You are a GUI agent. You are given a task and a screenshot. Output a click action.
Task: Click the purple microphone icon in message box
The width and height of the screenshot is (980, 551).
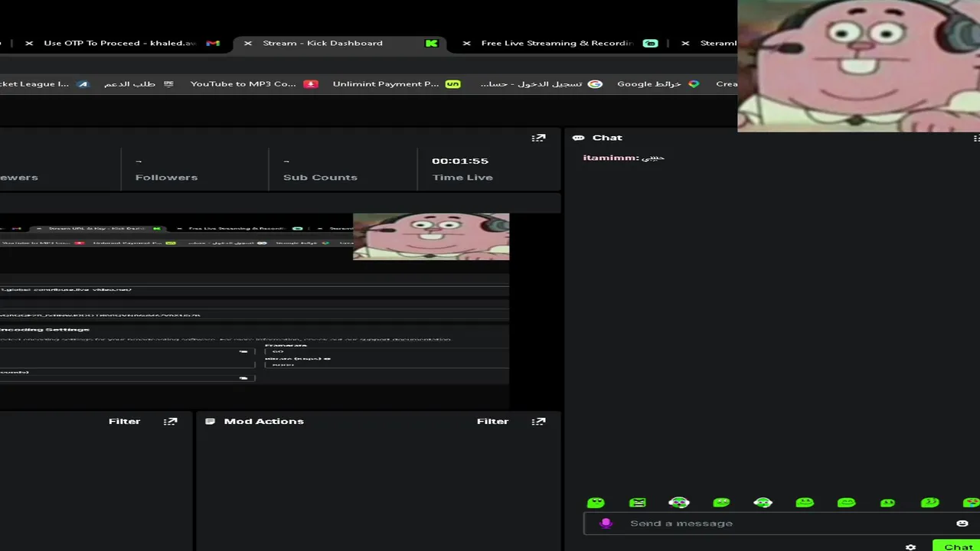(x=606, y=523)
